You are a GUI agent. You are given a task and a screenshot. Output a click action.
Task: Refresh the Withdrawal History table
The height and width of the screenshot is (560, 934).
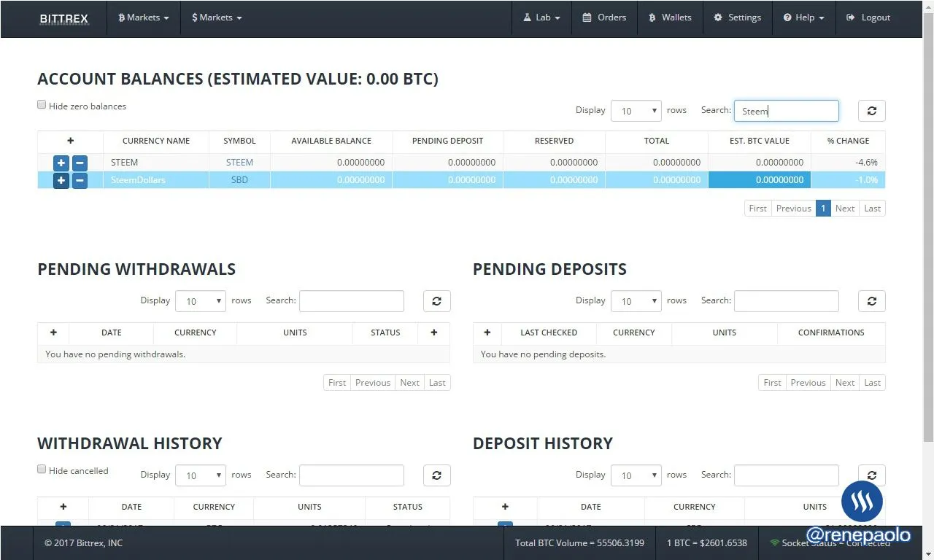(x=437, y=475)
